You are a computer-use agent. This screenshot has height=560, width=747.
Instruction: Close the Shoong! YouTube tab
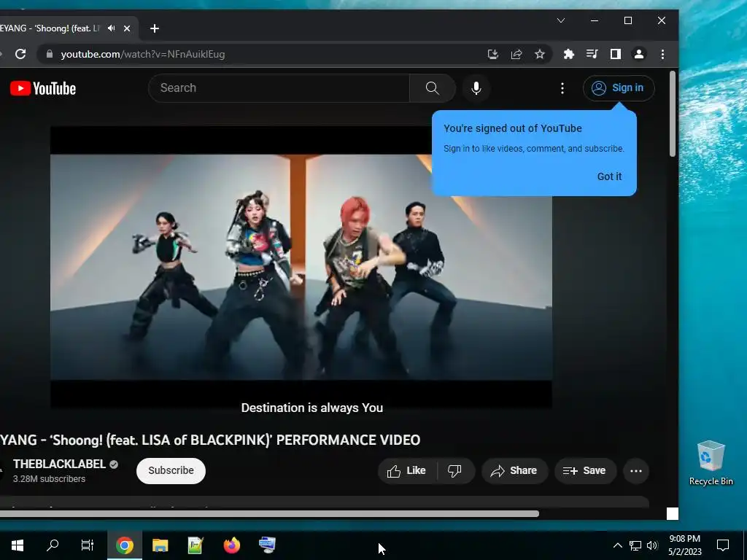tap(127, 28)
